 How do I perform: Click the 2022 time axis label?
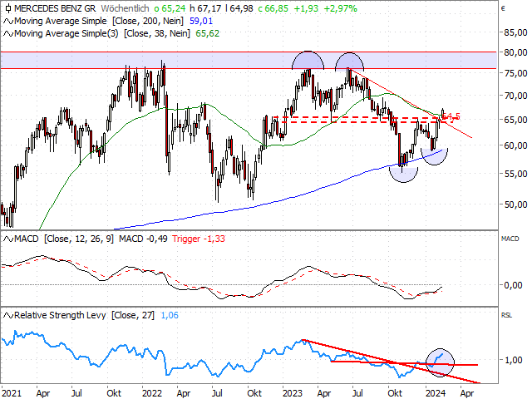click(152, 393)
